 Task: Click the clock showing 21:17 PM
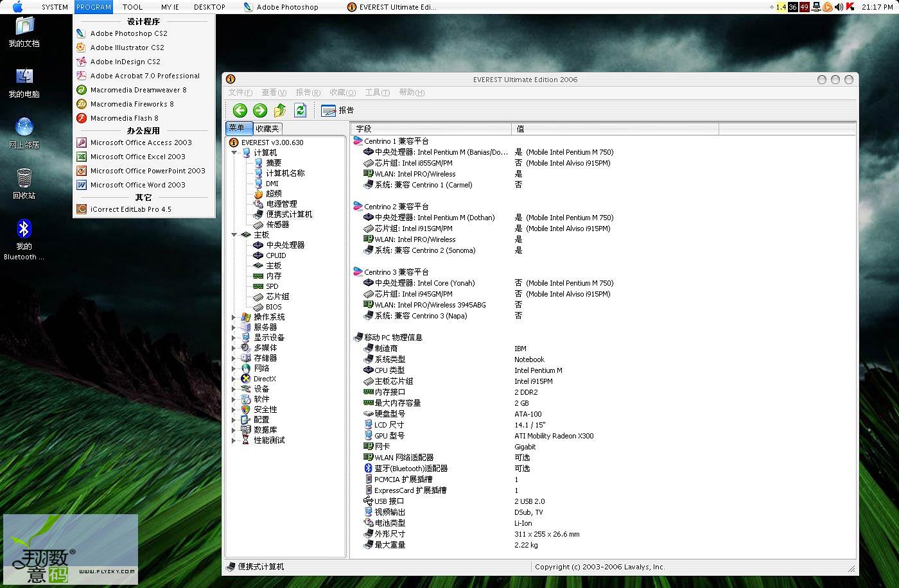[x=878, y=7]
